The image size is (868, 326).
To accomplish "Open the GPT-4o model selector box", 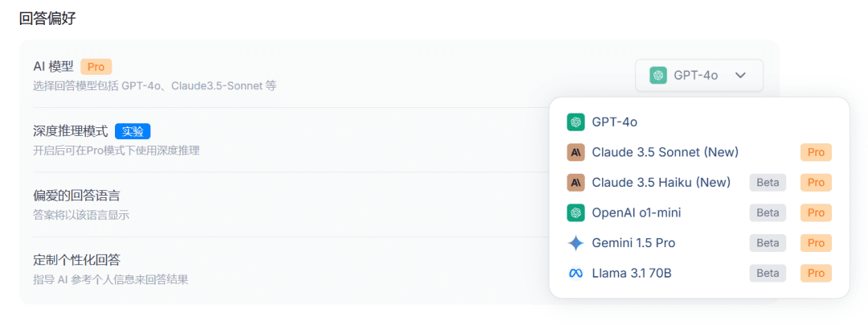I will pos(698,75).
